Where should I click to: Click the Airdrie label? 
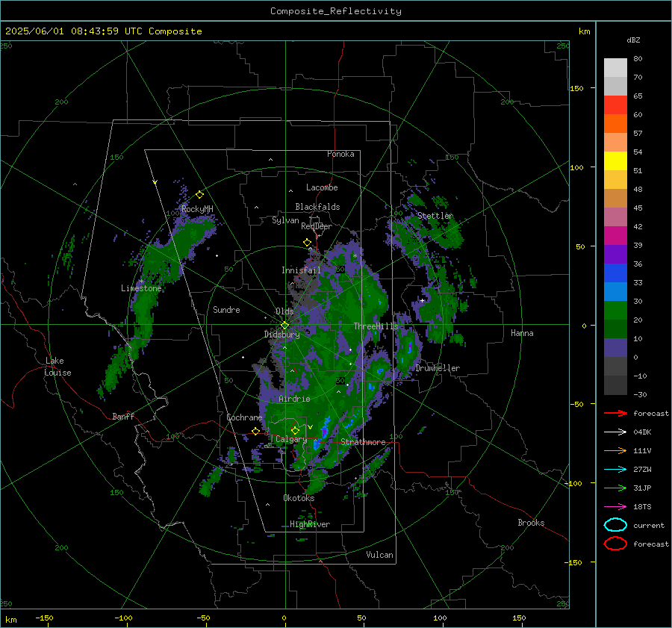[294, 399]
